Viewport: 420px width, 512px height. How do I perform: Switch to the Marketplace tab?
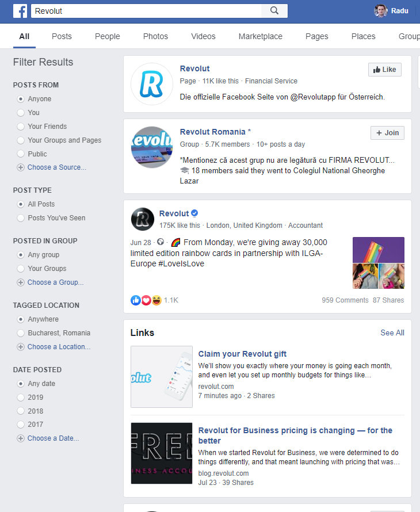pos(260,36)
